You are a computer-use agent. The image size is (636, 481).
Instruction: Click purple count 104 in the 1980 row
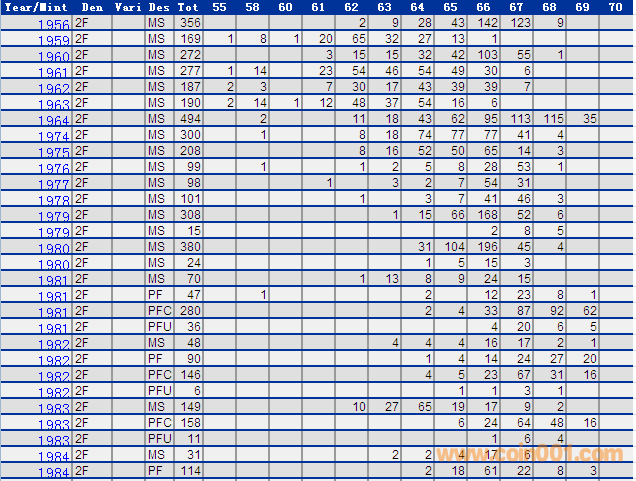point(454,246)
